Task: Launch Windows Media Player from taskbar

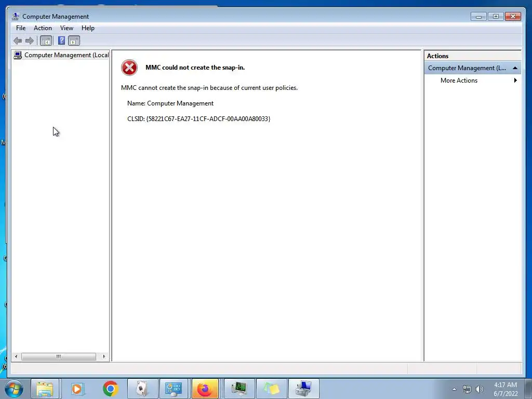Action: tap(77, 389)
